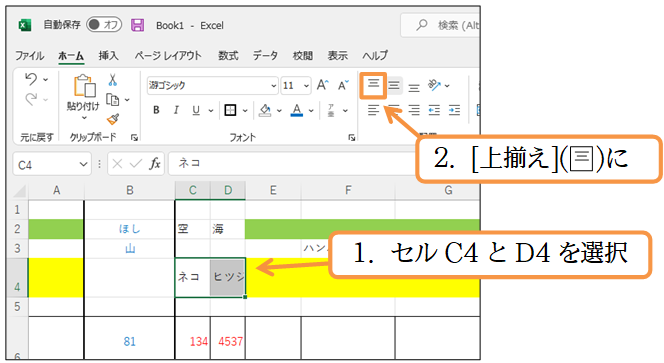
Task: Click the purple Save icon
Action: pos(137,25)
